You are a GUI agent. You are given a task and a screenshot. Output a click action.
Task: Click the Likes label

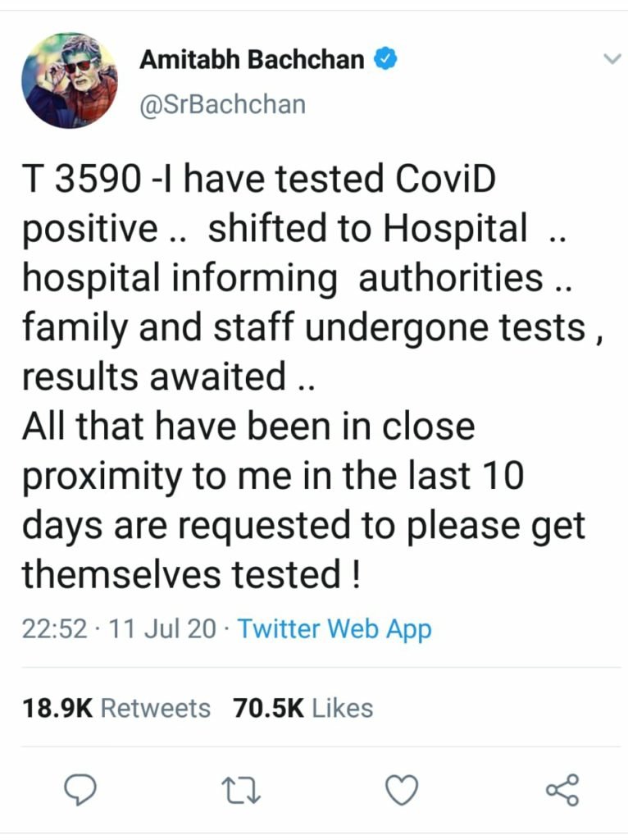tap(343, 707)
